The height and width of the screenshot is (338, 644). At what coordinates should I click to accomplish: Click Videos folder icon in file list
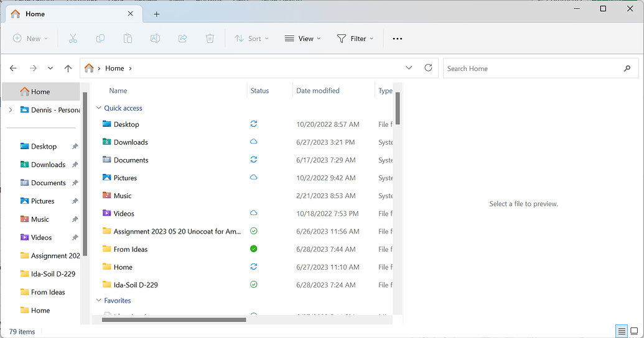point(107,213)
